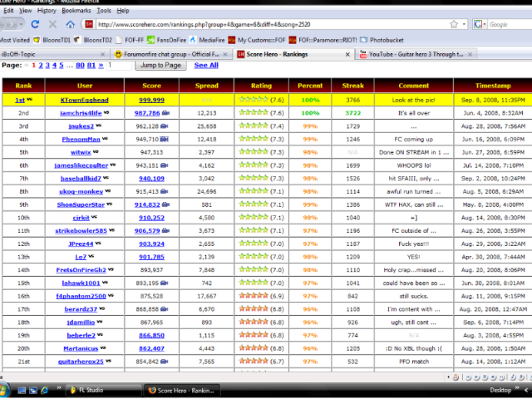Open the MediaFire bookmark
The width and height of the screenshot is (532, 399).
click(208, 40)
